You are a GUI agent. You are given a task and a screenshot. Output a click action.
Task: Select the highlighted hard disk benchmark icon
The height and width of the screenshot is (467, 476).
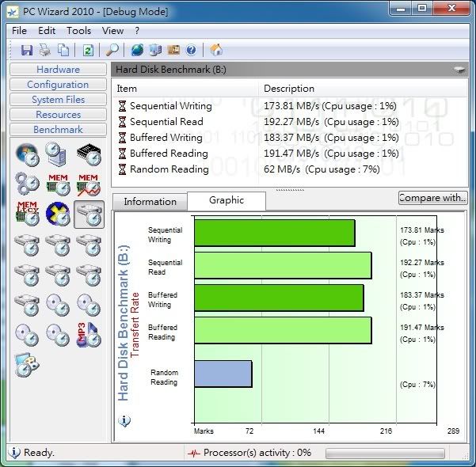89,215
